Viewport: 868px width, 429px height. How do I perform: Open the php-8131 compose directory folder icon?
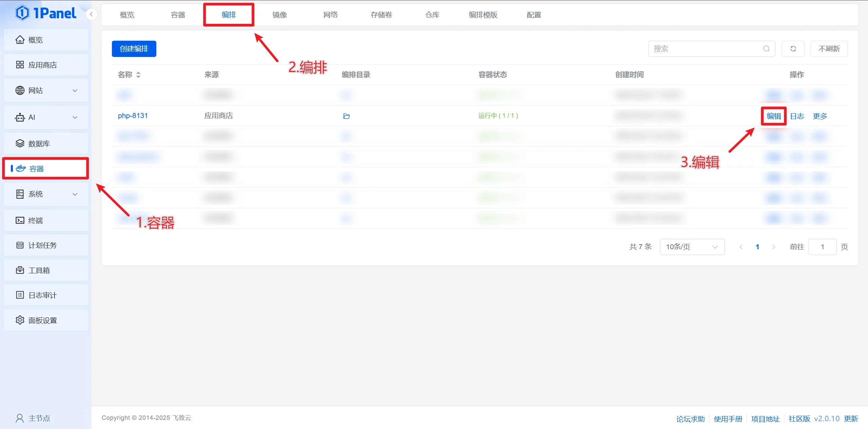[x=346, y=116]
